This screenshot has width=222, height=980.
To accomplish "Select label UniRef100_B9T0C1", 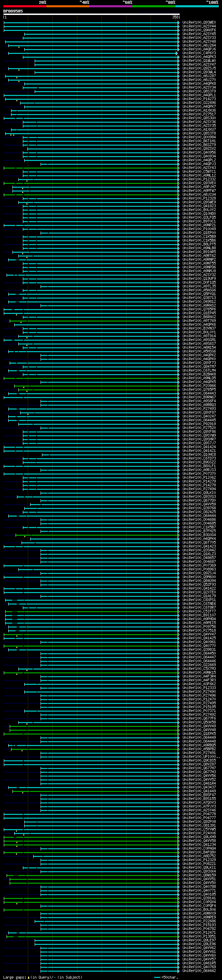I will [x=199, y=221].
